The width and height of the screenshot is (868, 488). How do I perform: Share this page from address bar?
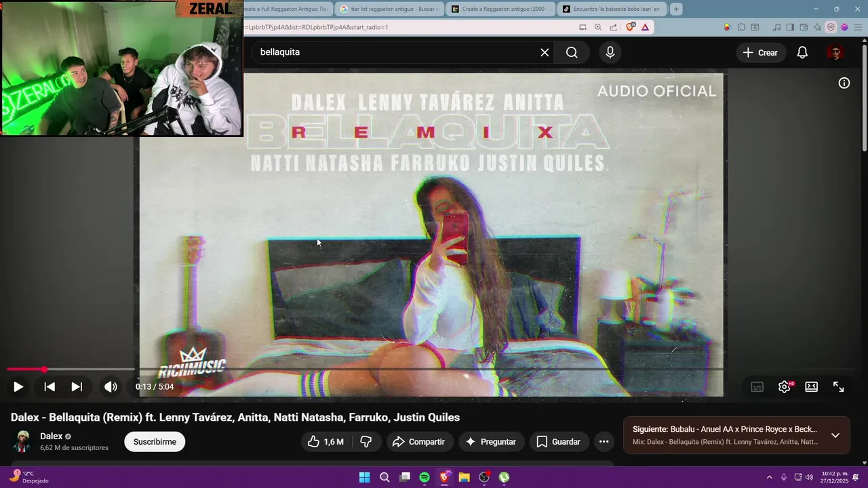pos(614,27)
